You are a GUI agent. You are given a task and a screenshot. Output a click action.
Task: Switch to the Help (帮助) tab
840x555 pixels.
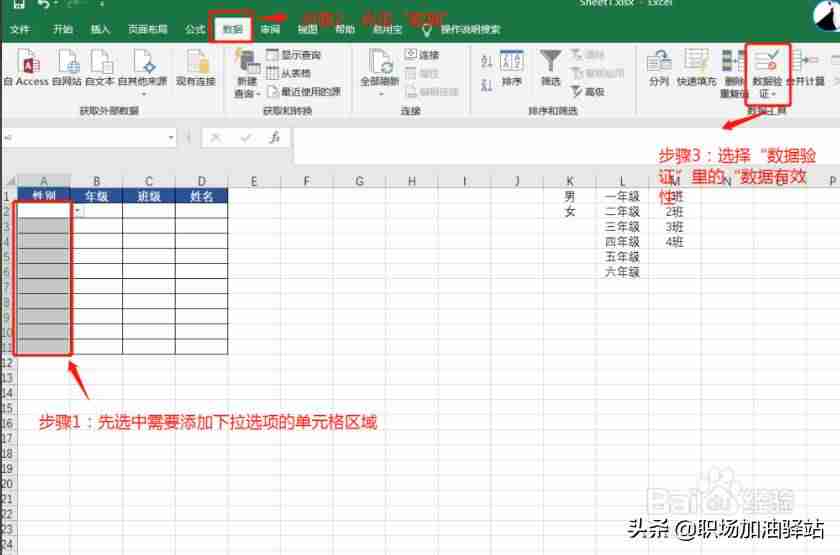[x=345, y=29]
